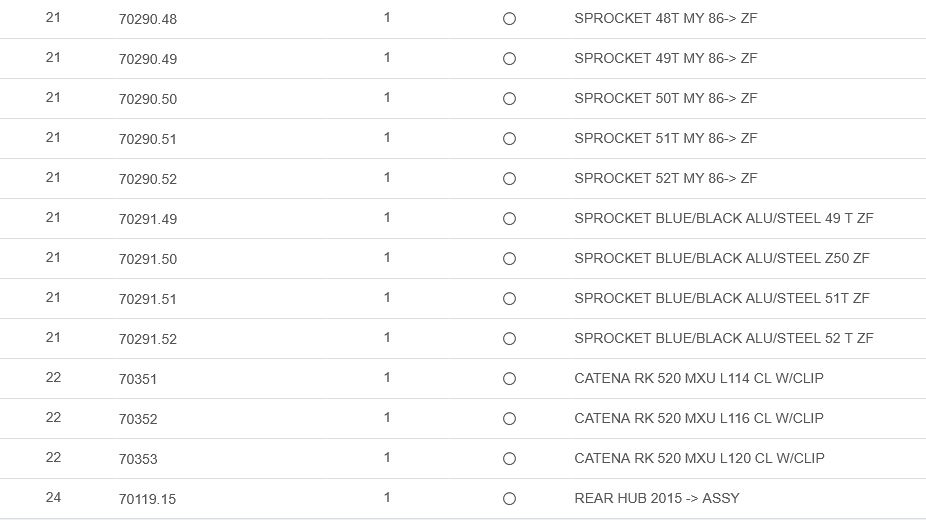Pick the radio for 52 T ZF sprocket
The image size is (926, 520).
pos(509,339)
